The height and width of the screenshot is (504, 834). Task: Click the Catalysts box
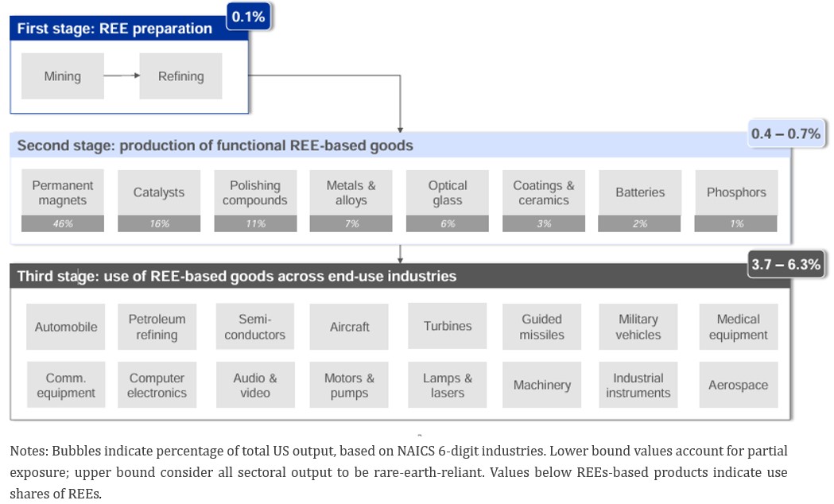[159, 192]
